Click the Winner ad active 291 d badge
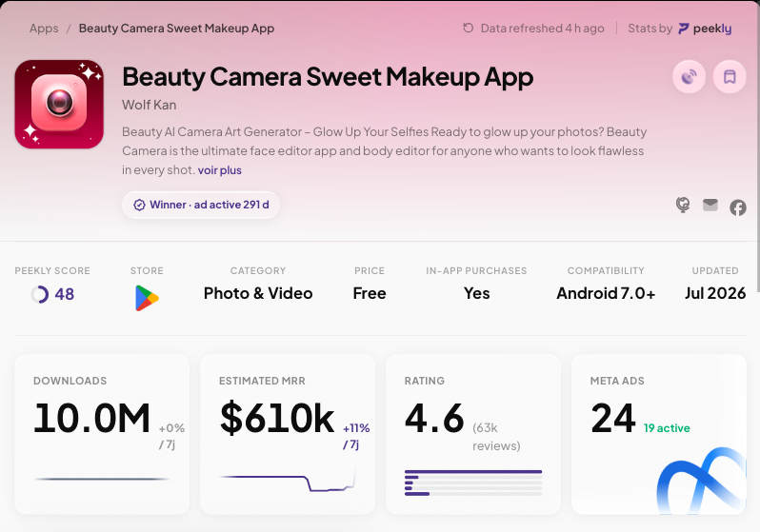This screenshot has height=532, width=760. [201, 205]
